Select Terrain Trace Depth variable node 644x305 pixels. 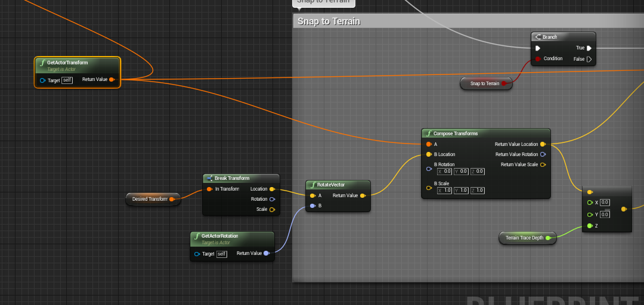[527, 238]
